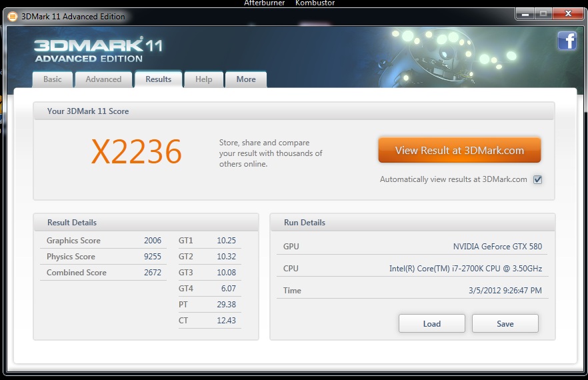Select the Physics Score value 9255
Image resolution: width=588 pixels, height=380 pixels.
click(153, 257)
